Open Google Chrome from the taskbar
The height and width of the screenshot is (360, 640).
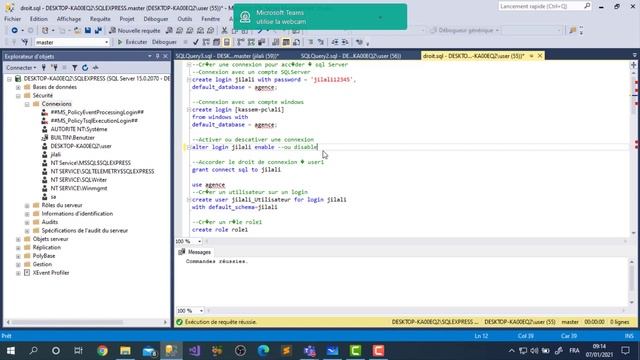tap(102, 351)
